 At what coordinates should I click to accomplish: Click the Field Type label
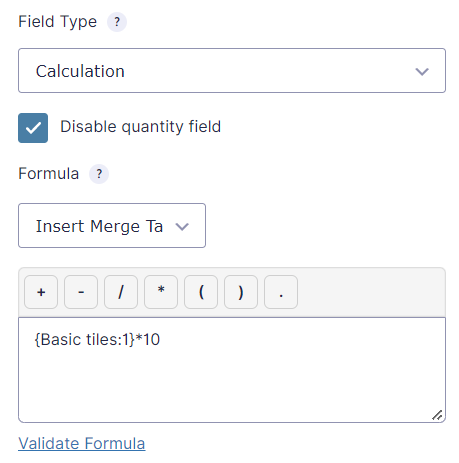pyautogui.click(x=58, y=22)
